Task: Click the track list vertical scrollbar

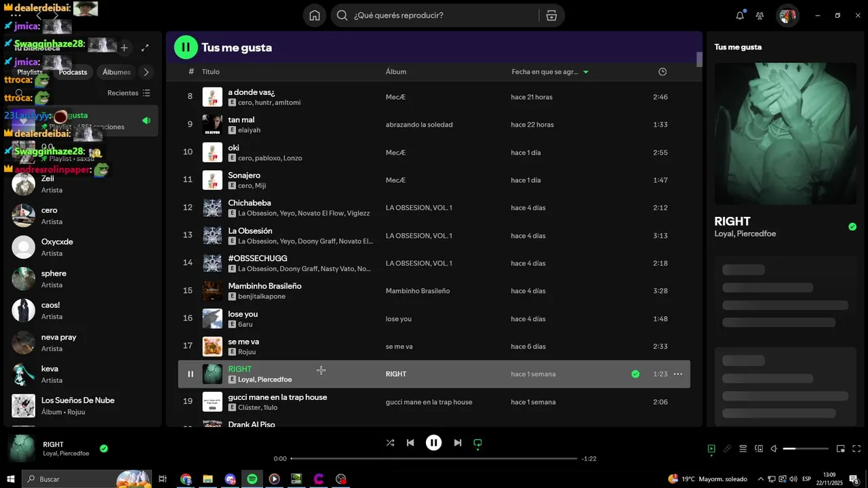Action: click(699, 60)
